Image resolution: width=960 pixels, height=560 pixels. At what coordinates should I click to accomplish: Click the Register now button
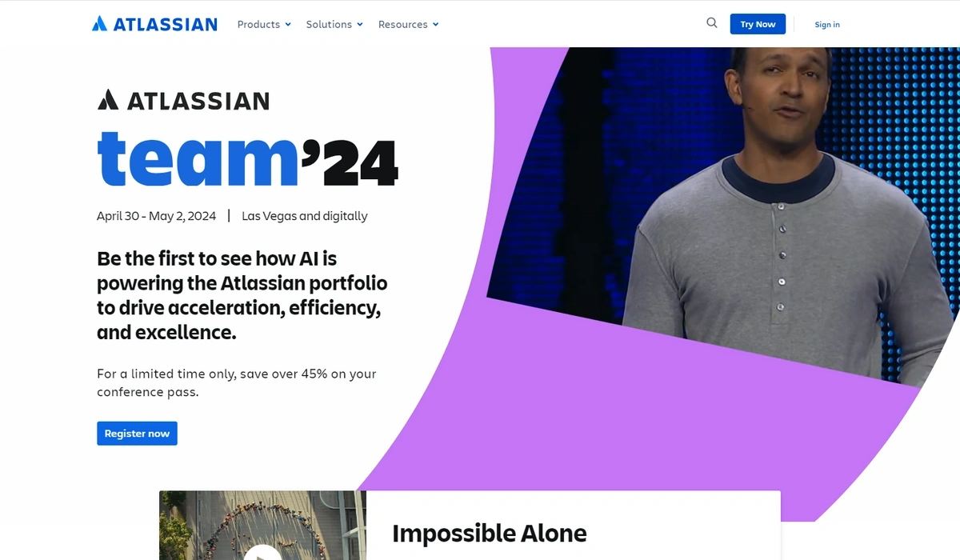click(x=137, y=434)
